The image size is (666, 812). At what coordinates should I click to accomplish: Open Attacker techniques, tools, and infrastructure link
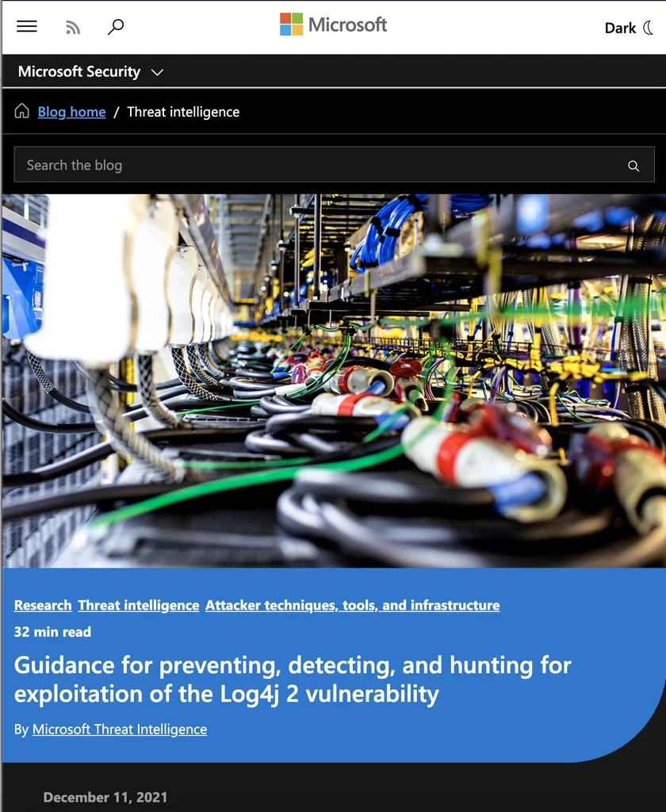[x=353, y=605]
